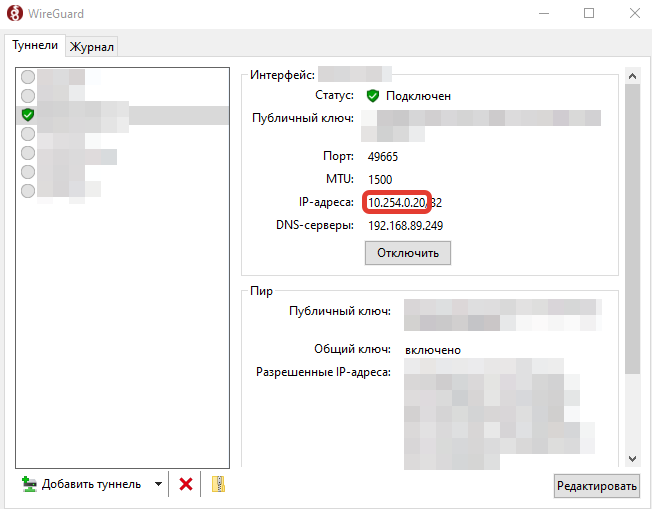Select the connected tunnel with green shield
The image size is (652, 509).
point(122,115)
